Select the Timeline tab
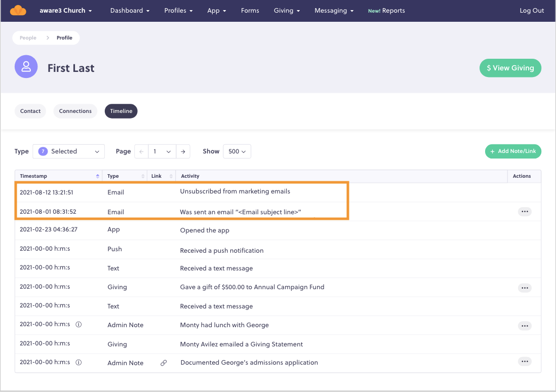 [121, 111]
